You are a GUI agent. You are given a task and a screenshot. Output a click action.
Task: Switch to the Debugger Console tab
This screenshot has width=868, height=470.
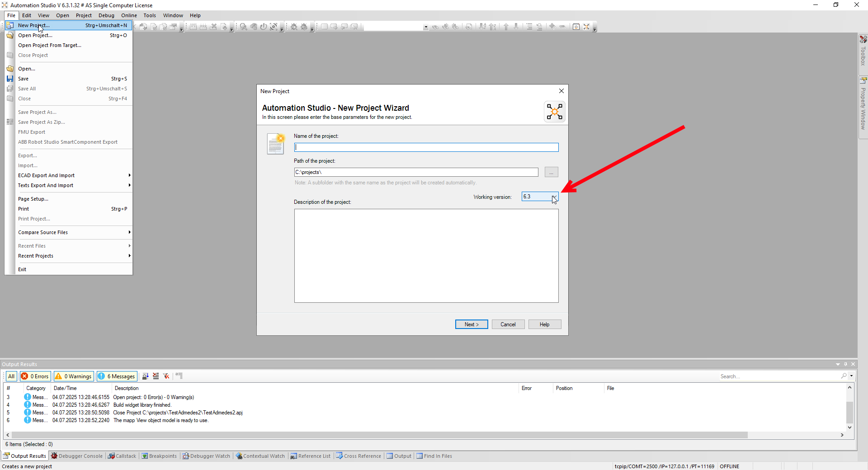pyautogui.click(x=77, y=456)
